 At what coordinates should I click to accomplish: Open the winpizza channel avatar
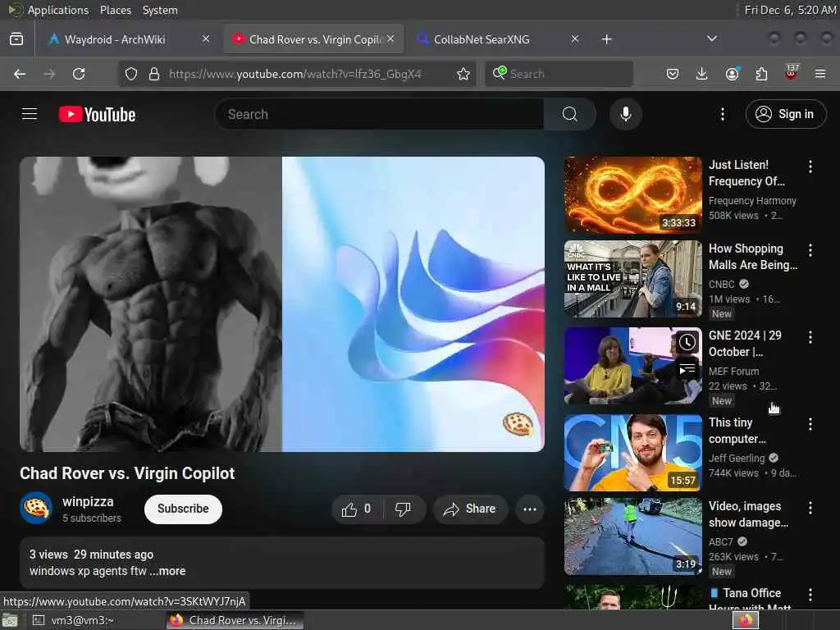[36, 508]
